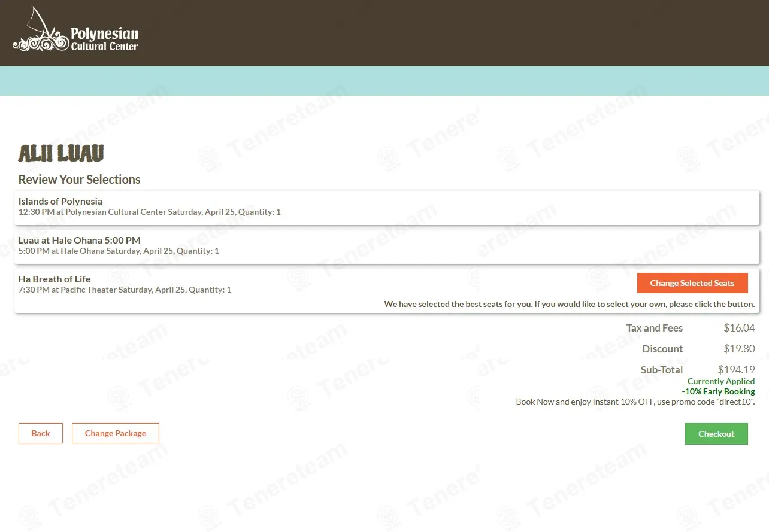Click the Tax and Fees label
The width and height of the screenshot is (769, 532).
coord(655,328)
